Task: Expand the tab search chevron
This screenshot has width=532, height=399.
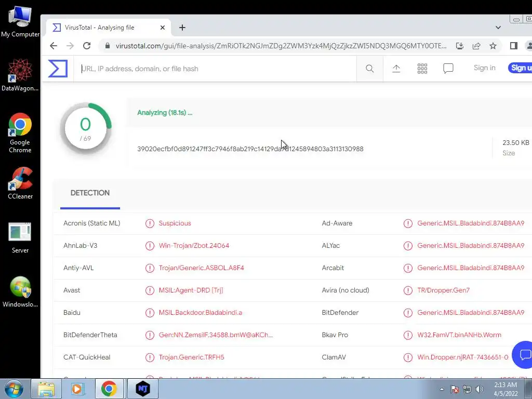Action: (x=498, y=28)
